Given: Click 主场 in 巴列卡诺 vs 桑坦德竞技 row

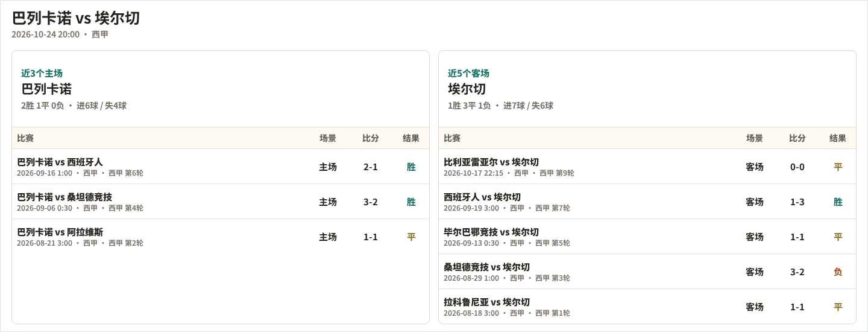Looking at the screenshot, I should pyautogui.click(x=328, y=202).
